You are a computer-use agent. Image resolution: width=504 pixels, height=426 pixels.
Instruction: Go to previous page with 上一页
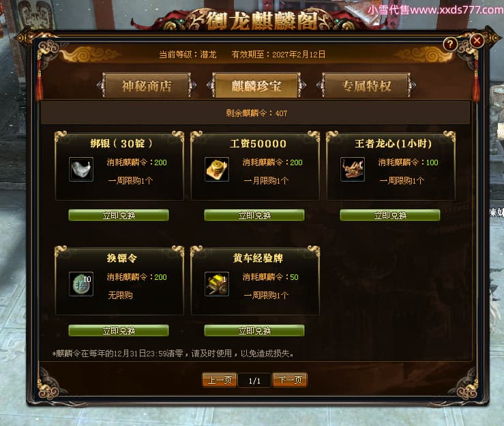click(x=220, y=380)
